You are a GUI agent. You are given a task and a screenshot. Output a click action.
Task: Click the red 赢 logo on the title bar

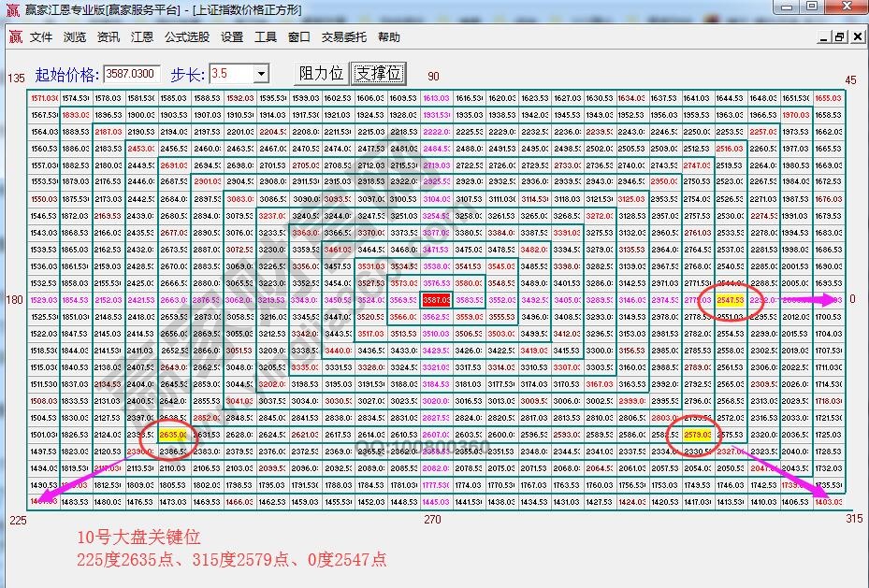pos(13,9)
